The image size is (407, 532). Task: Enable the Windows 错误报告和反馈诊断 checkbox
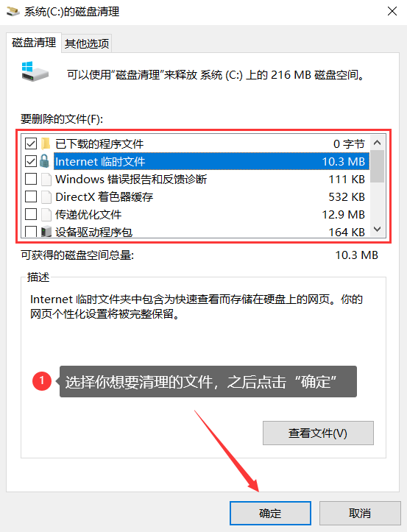point(31,179)
